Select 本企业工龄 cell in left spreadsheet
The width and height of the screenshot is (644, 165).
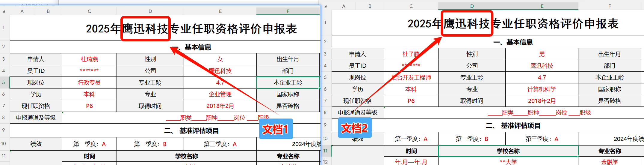pyautogui.click(x=288, y=82)
